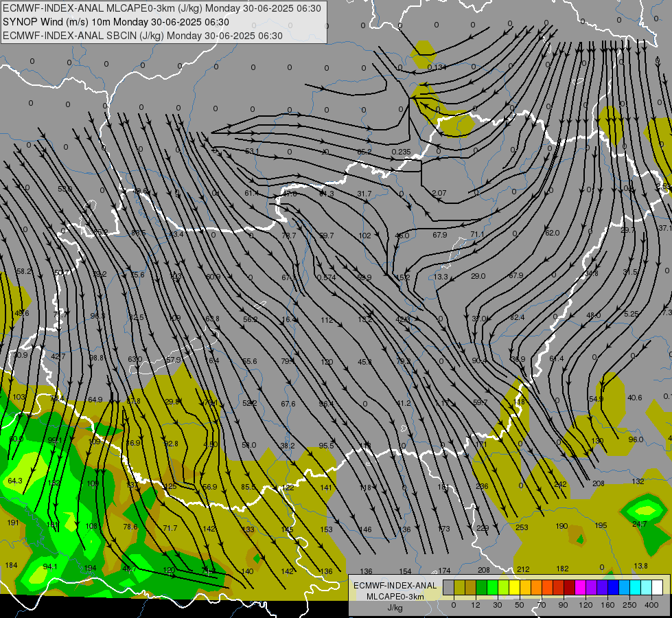
Task: Click the legend tick label '70'
Action: point(542,605)
